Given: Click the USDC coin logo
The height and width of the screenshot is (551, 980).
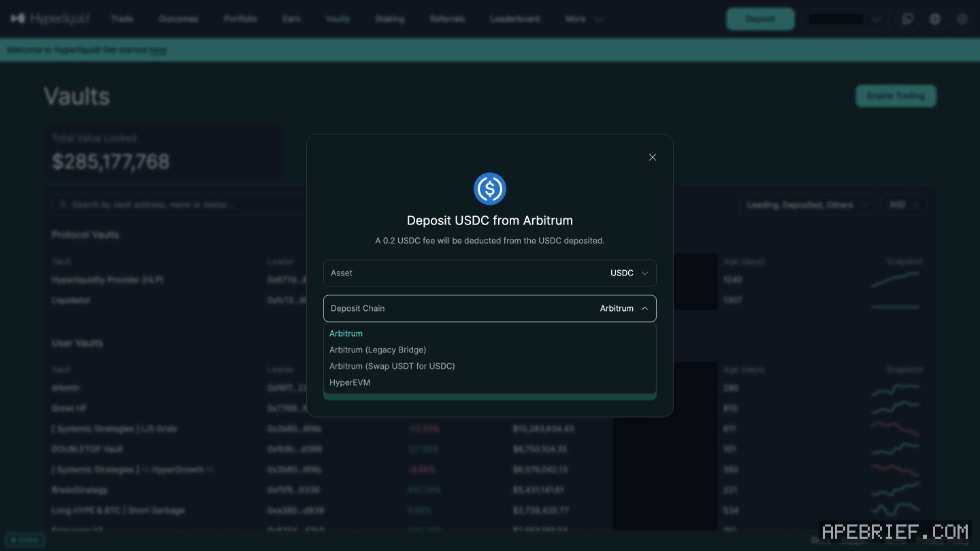Looking at the screenshot, I should pos(490,188).
